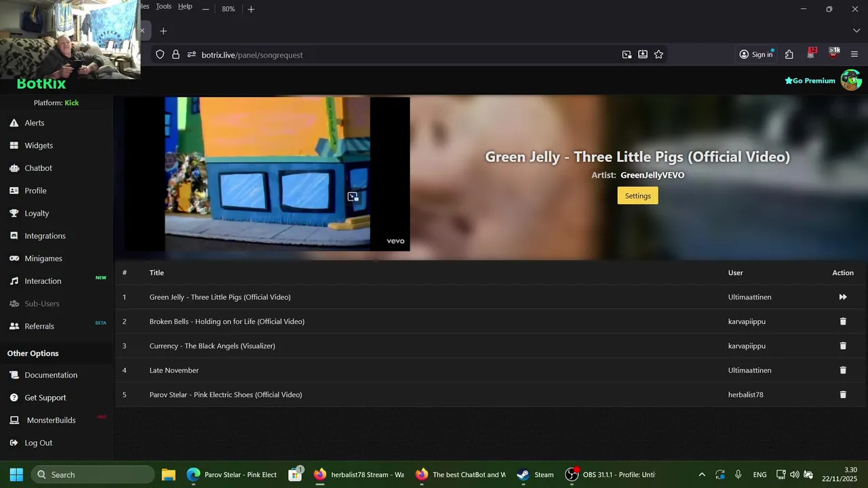
Task: Open the MonsterBuilds link
Action: point(51,420)
